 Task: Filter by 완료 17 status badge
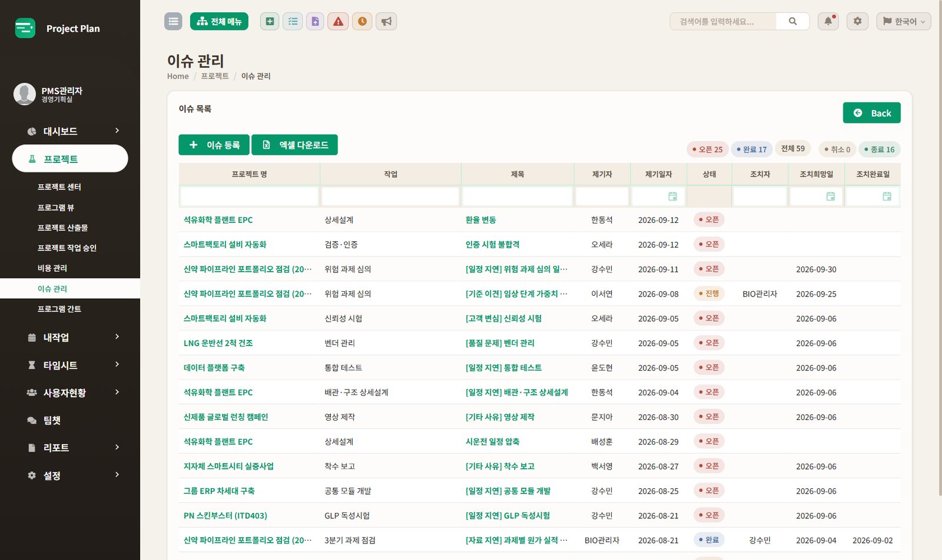752,149
